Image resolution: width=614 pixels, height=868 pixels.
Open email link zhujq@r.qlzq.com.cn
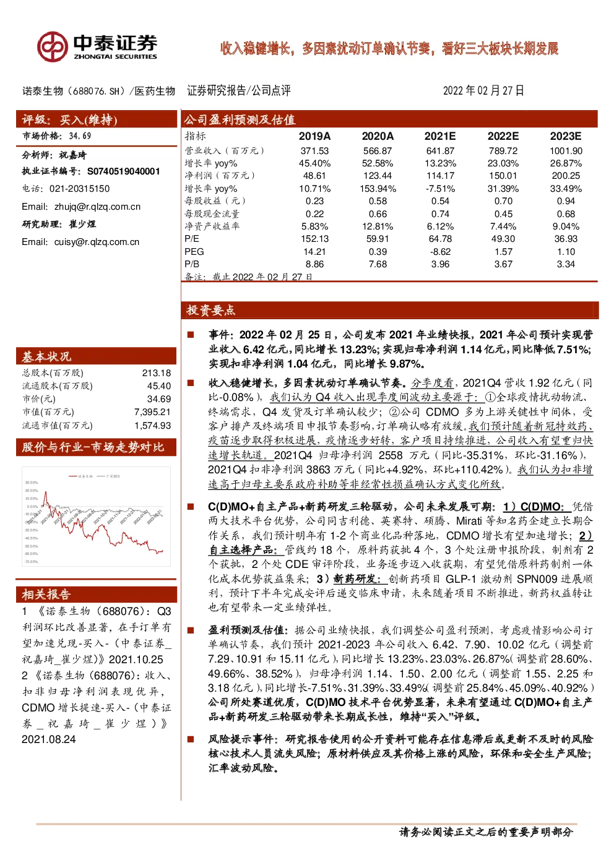(x=97, y=207)
